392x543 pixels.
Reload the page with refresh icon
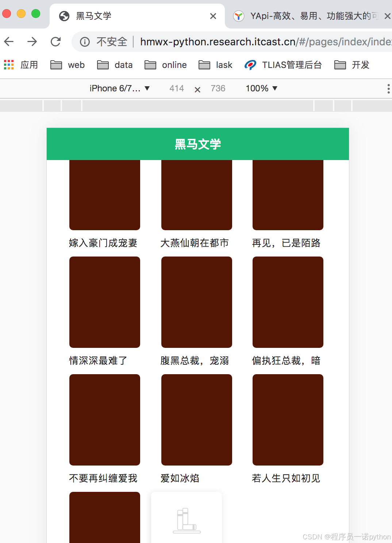pyautogui.click(x=55, y=42)
